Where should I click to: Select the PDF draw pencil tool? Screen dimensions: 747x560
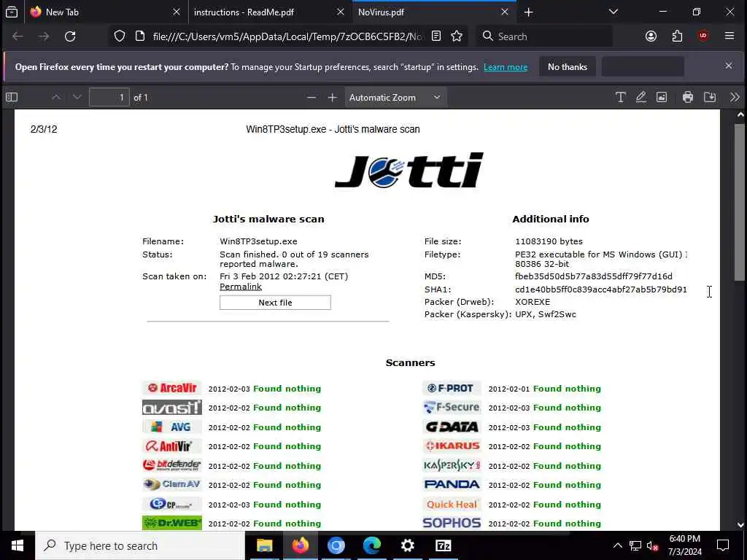pos(640,98)
